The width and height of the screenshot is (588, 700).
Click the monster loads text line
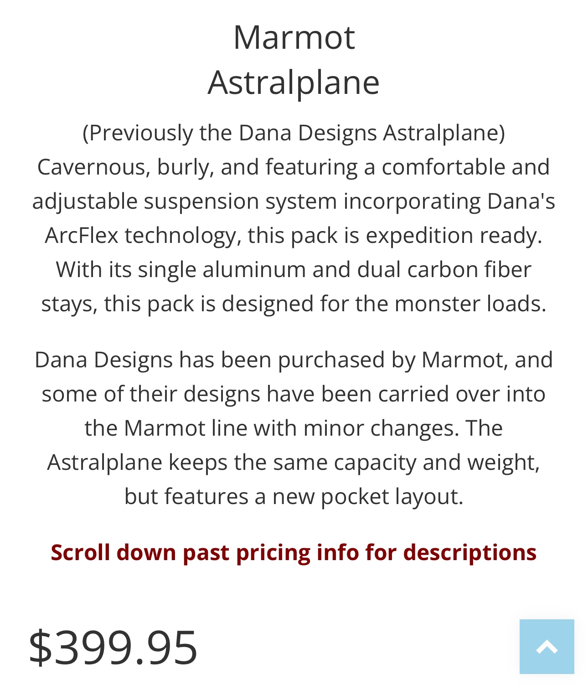click(294, 302)
